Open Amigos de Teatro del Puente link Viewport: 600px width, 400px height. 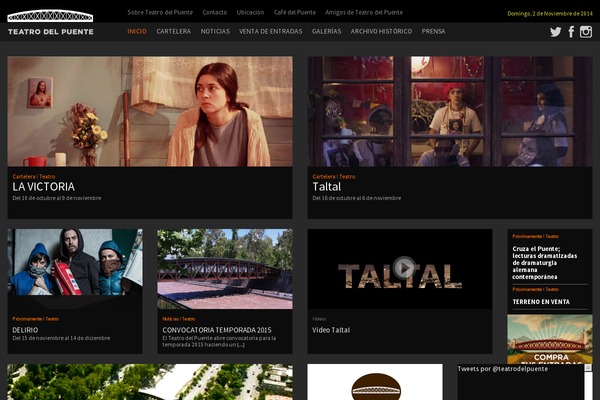pyautogui.click(x=364, y=12)
